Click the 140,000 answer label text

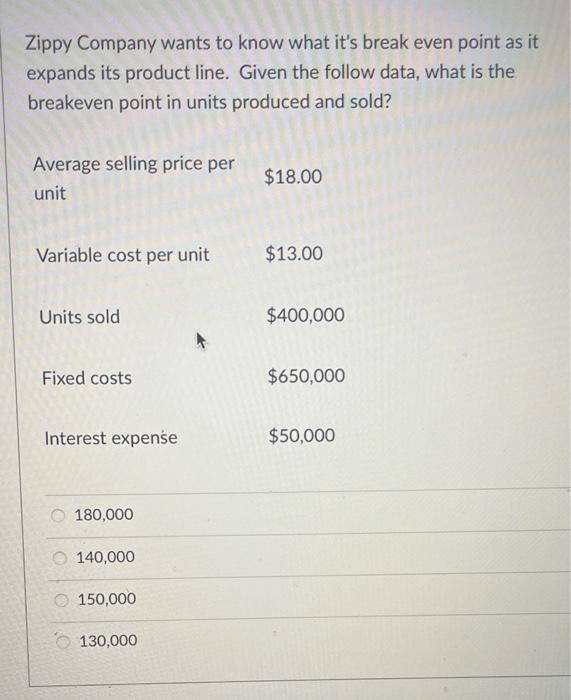pyautogui.click(x=105, y=557)
